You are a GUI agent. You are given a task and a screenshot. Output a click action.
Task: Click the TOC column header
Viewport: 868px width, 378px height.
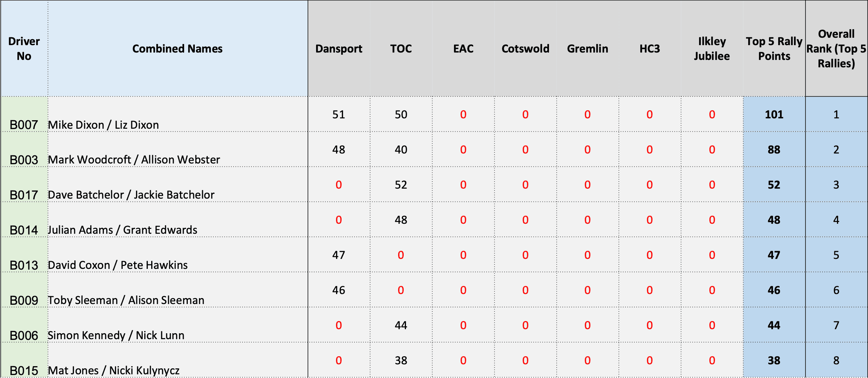401,48
